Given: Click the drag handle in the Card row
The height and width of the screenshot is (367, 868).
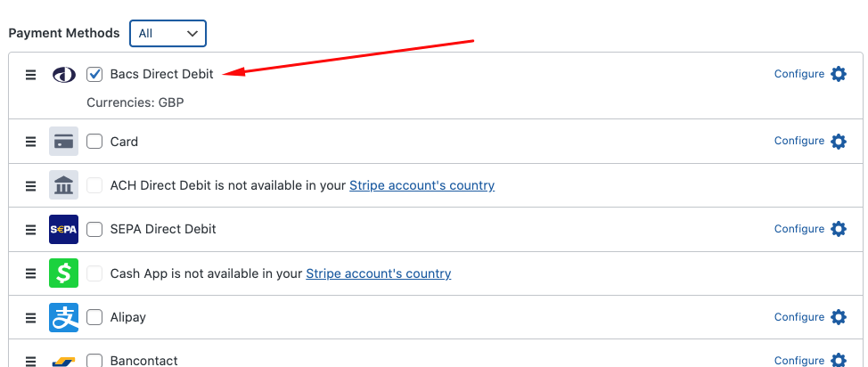Looking at the screenshot, I should point(30,142).
